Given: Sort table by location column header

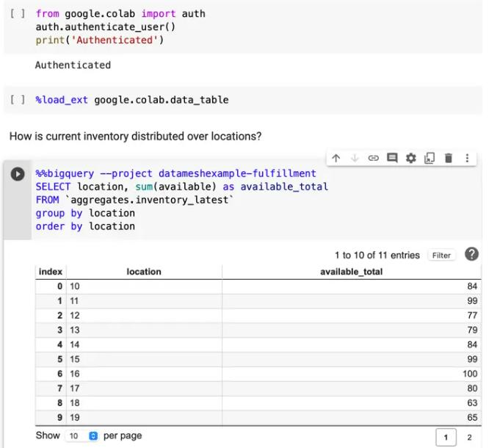Looking at the screenshot, I should pyautogui.click(x=144, y=272).
